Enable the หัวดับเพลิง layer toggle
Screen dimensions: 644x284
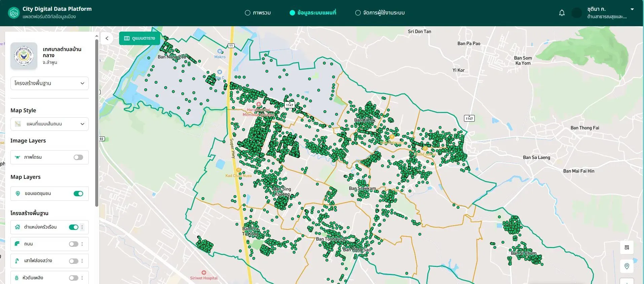74,278
